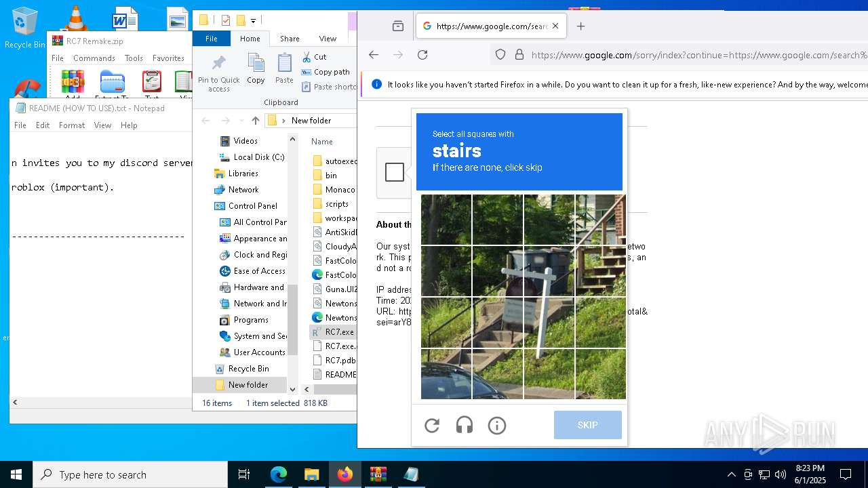Select Control Panel in Explorer tree
The height and width of the screenshot is (488, 868).
252,206
